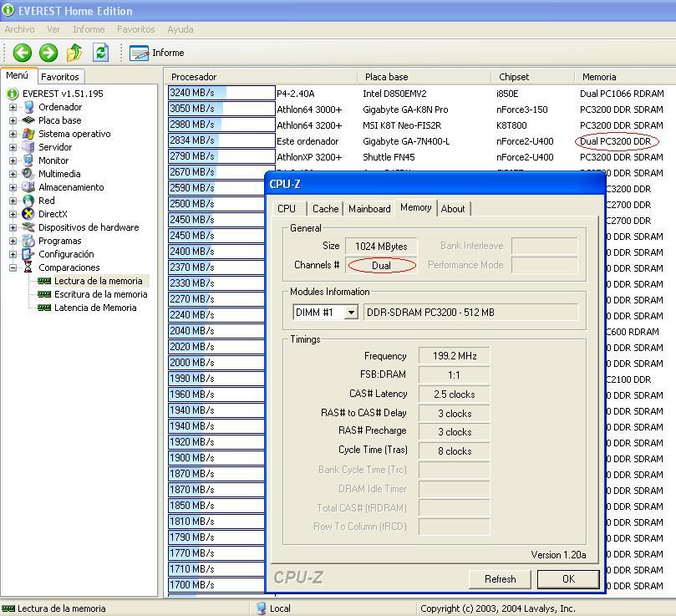Click the EVEREST v1.51.195 root icon
This screenshot has height=616, width=676.
coord(12,94)
